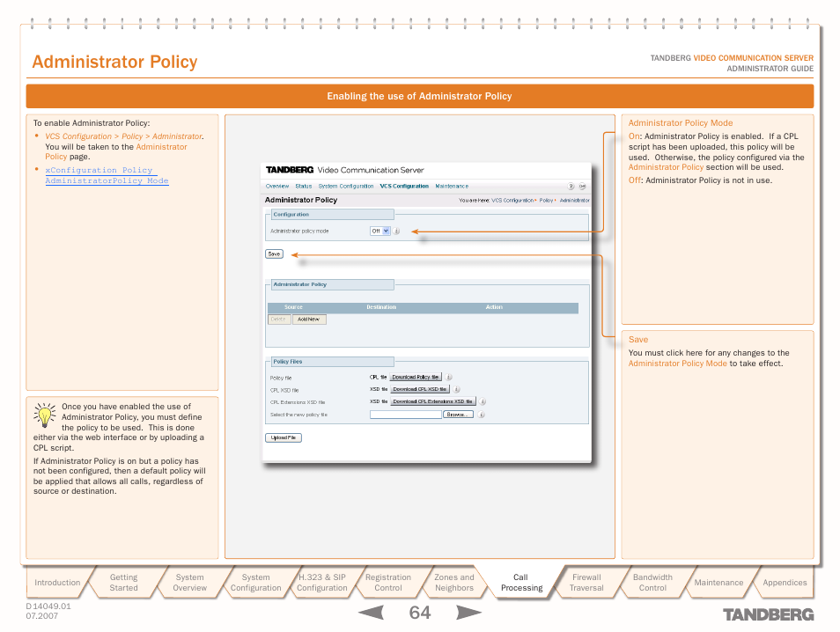The width and height of the screenshot is (840, 632).
Task: Follow xConfiguration Policy AdministratorPolicy Mode link
Action: pos(107,176)
